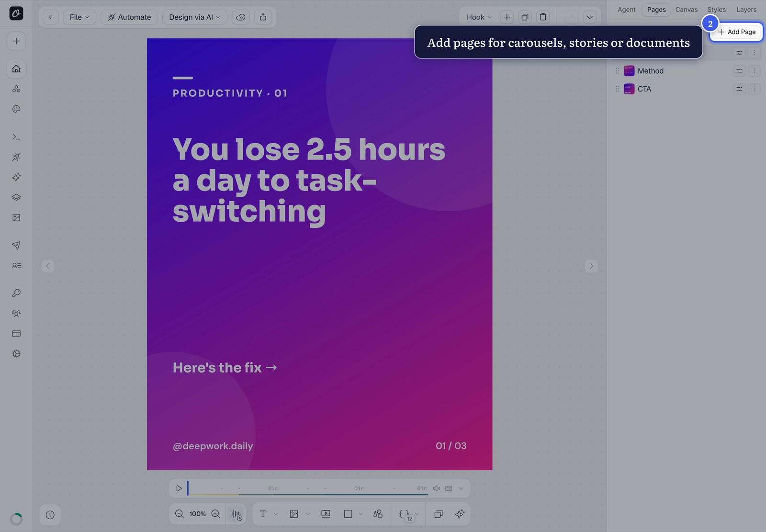
Task: Open the Home section in the left sidebar
Action: click(16, 68)
